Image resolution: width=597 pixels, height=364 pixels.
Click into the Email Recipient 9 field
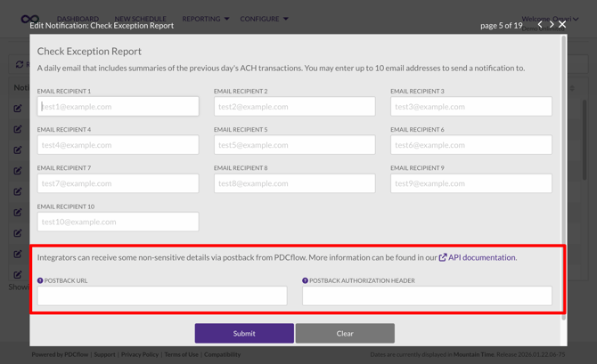tap(470, 183)
